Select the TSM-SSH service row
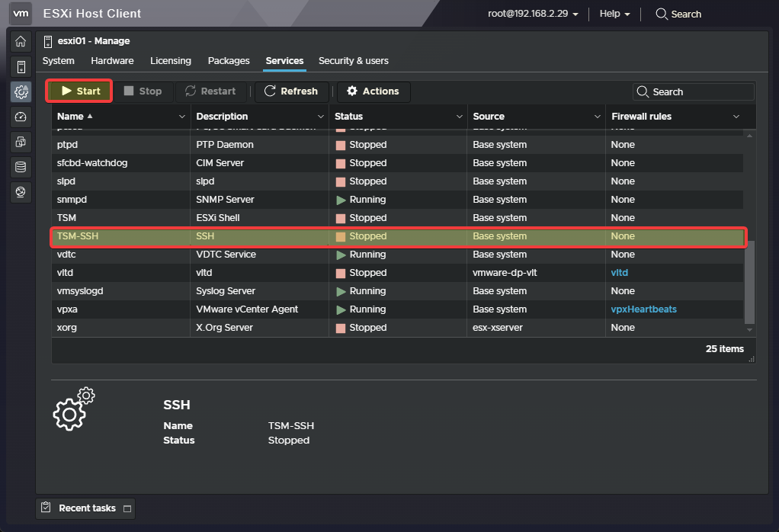 click(397, 236)
